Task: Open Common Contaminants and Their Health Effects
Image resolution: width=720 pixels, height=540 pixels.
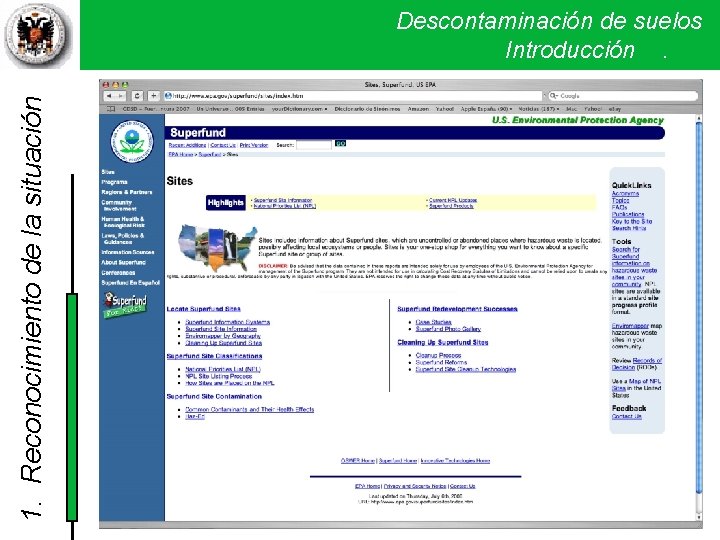Action: click(249, 410)
